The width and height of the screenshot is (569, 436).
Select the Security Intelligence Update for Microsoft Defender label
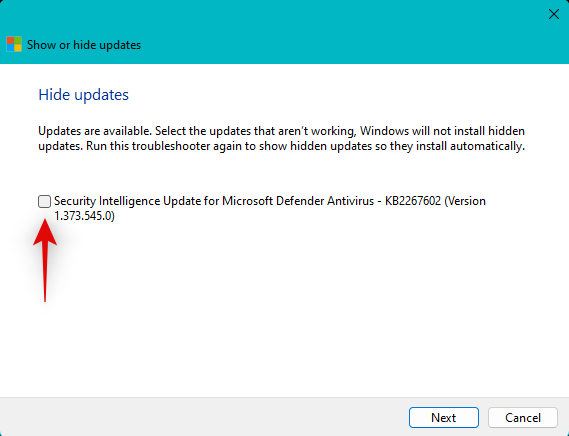coord(270,208)
